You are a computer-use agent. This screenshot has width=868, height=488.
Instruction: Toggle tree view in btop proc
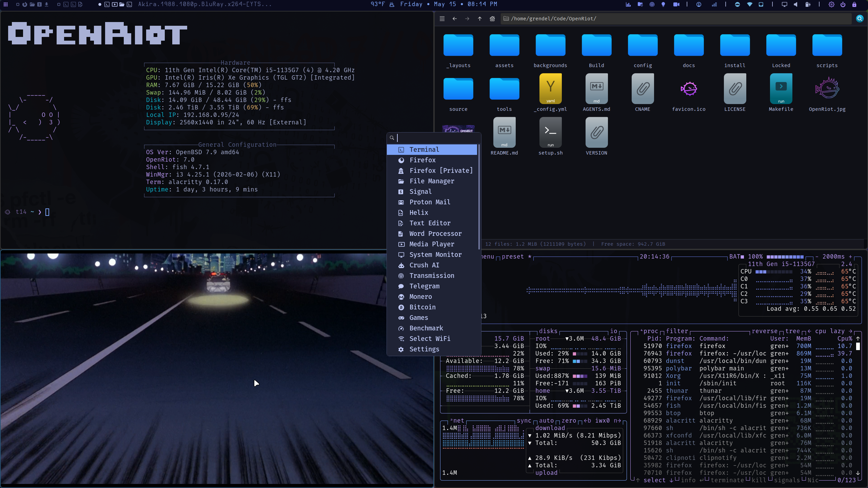[792, 331]
